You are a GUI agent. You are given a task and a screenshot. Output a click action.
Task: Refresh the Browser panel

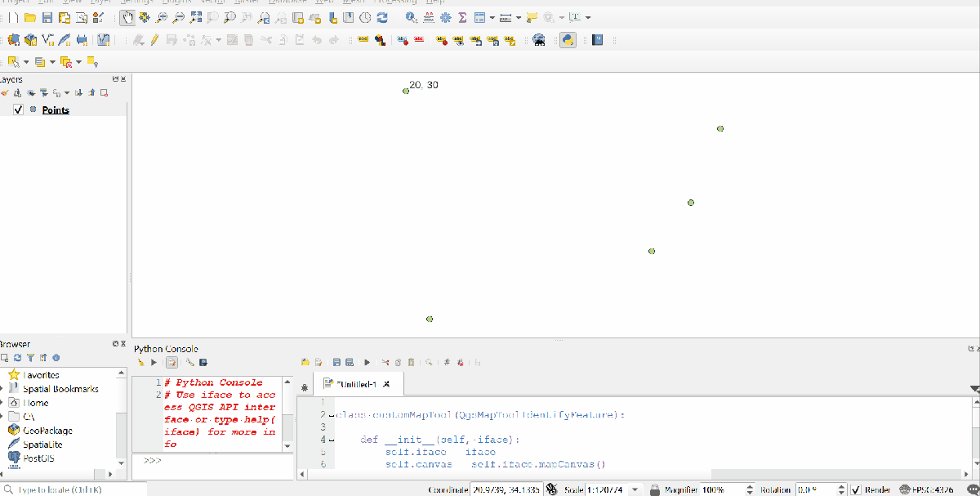17,358
